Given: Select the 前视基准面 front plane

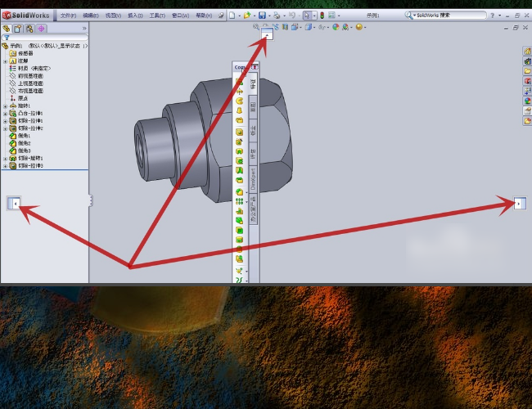Looking at the screenshot, I should (x=26, y=76).
